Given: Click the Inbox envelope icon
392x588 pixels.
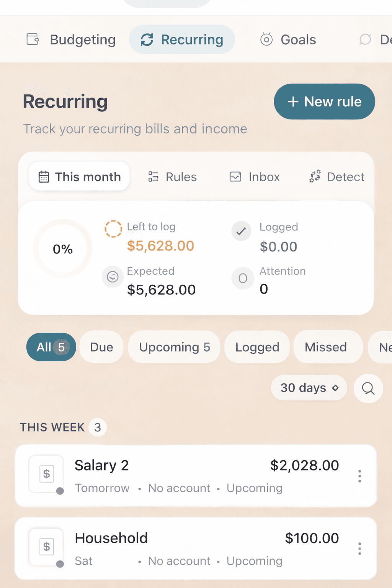Looking at the screenshot, I should click(236, 176).
